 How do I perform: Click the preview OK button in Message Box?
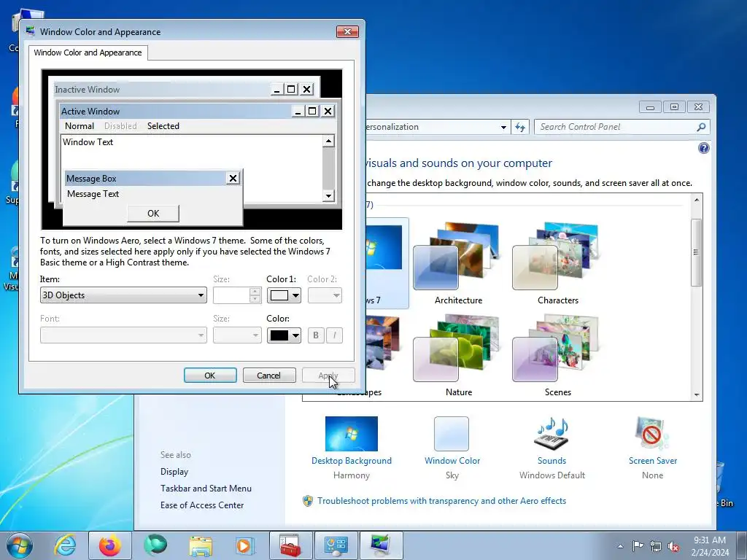pyautogui.click(x=153, y=214)
